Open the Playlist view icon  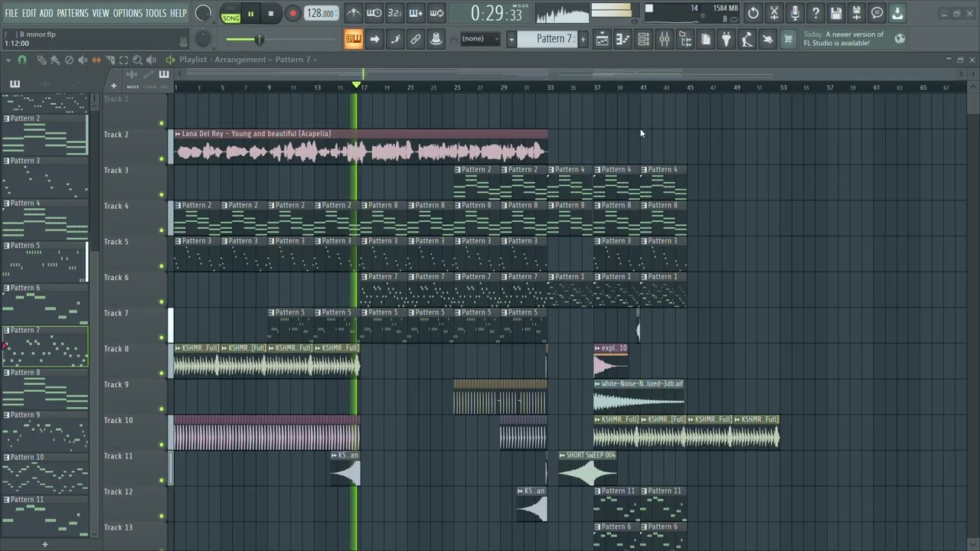tap(603, 39)
